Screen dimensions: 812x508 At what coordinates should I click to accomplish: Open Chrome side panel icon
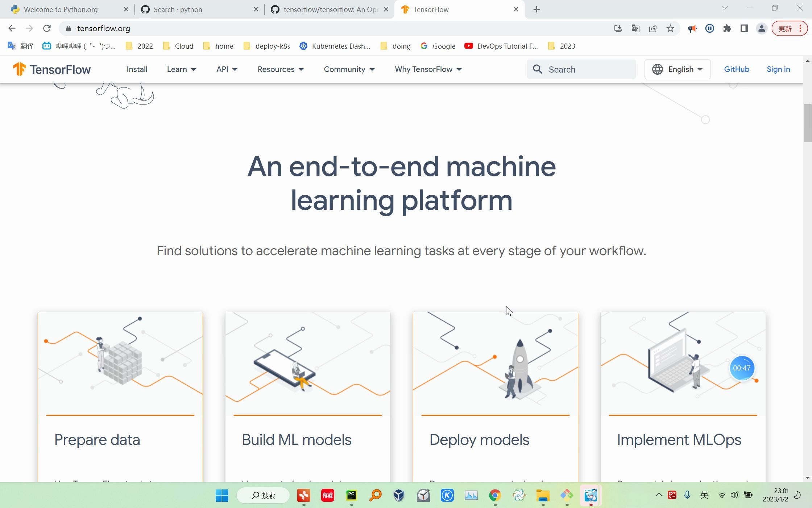744,28
